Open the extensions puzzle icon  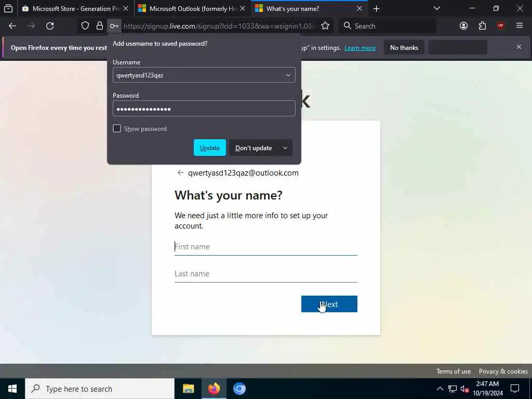(x=482, y=26)
